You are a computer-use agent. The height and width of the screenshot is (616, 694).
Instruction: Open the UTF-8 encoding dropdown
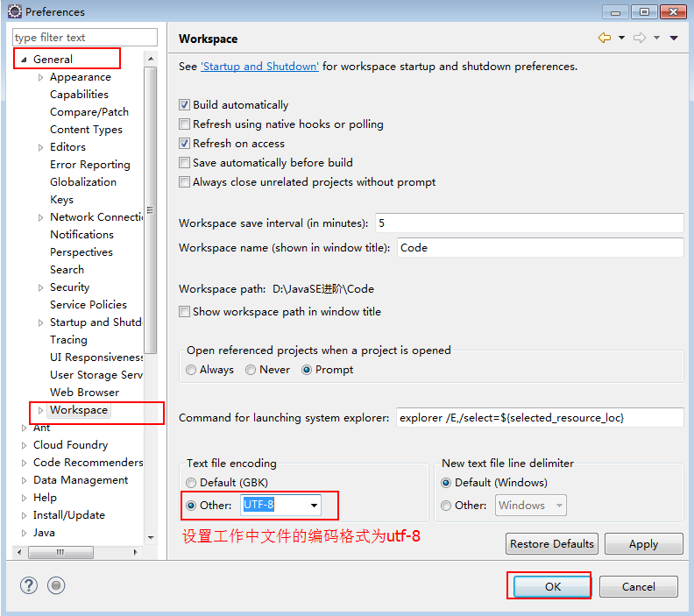(313, 506)
